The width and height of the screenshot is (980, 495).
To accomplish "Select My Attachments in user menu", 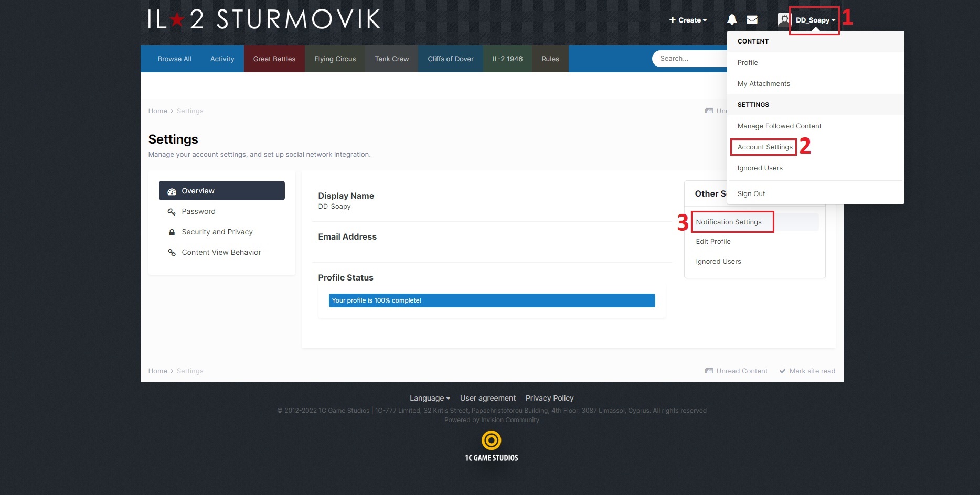I will click(x=815, y=83).
